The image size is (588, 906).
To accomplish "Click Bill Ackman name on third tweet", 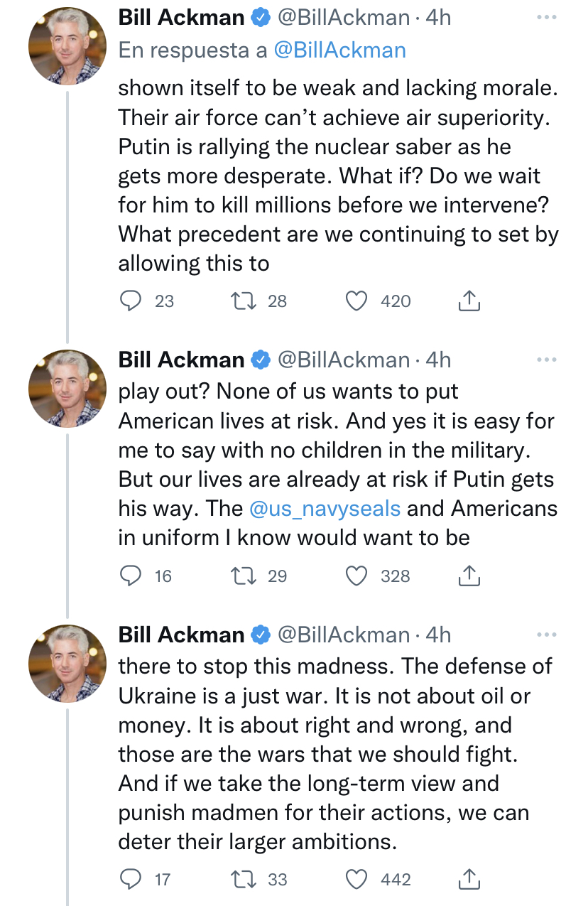I will coord(181,635).
